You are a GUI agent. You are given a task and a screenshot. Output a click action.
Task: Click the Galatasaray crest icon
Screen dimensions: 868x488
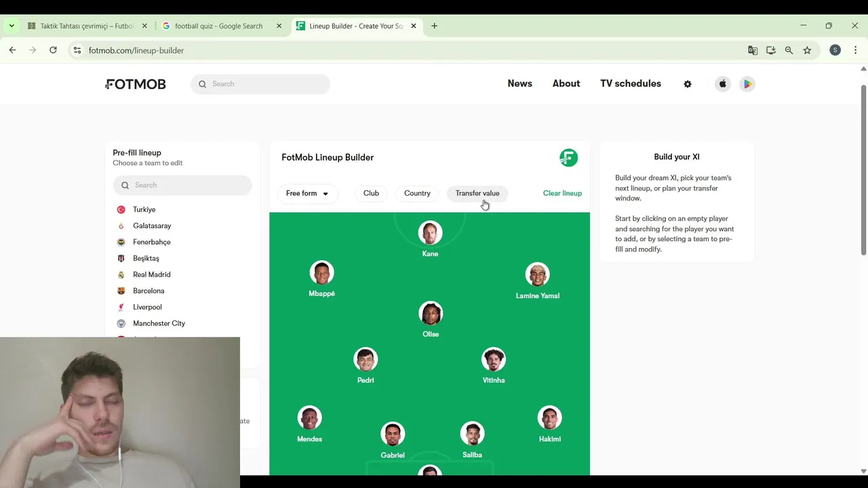tap(121, 226)
